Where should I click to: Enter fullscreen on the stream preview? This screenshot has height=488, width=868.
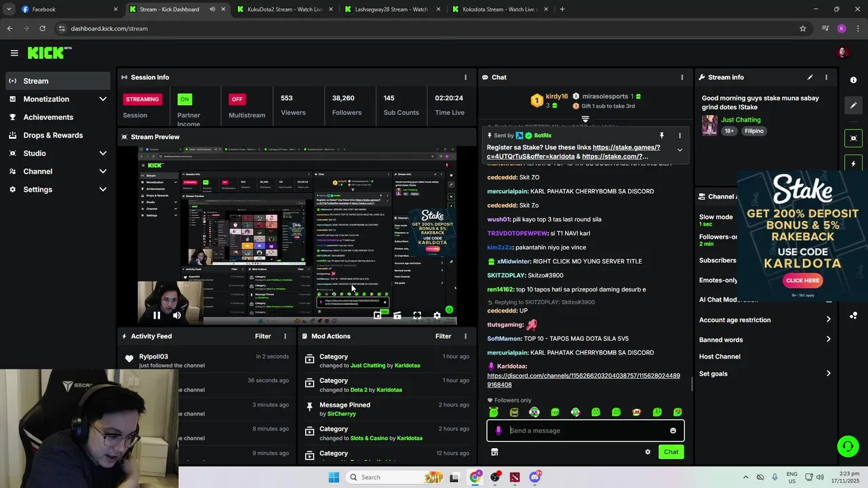click(417, 315)
